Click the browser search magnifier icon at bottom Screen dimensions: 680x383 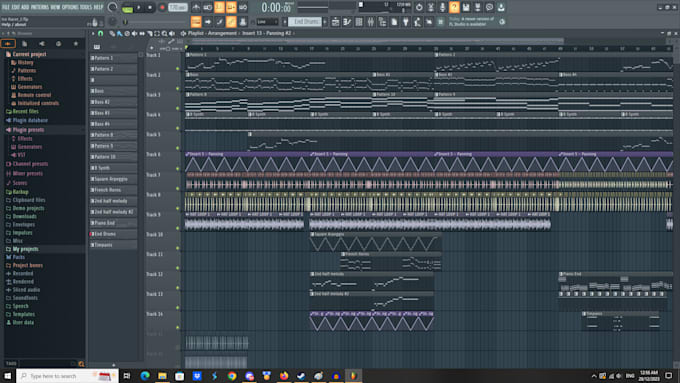(x=81, y=363)
